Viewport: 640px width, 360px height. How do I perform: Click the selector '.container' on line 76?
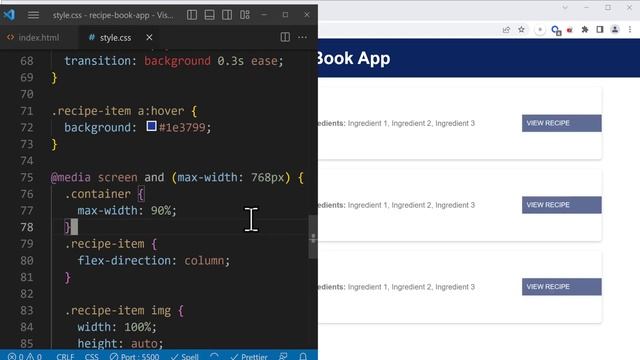[98, 194]
